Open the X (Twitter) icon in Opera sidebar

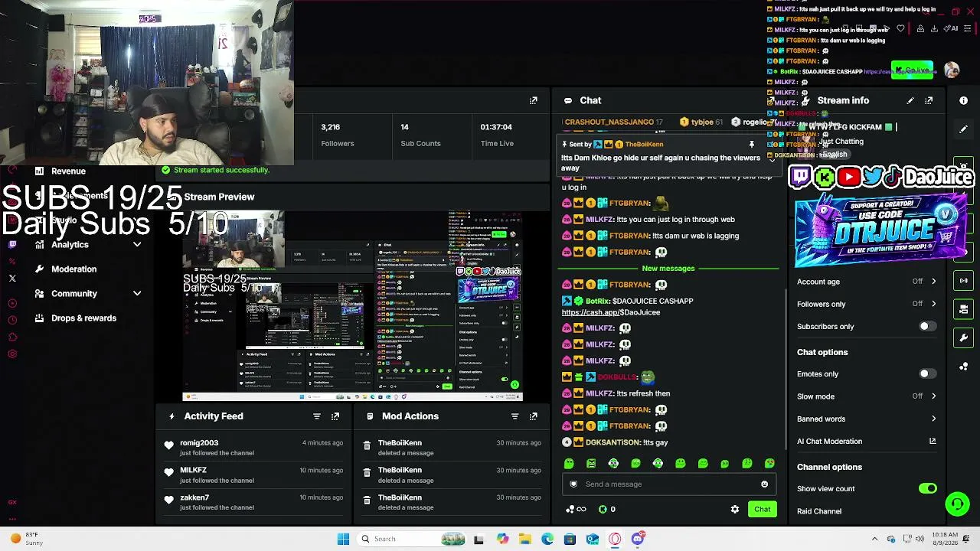tap(12, 279)
